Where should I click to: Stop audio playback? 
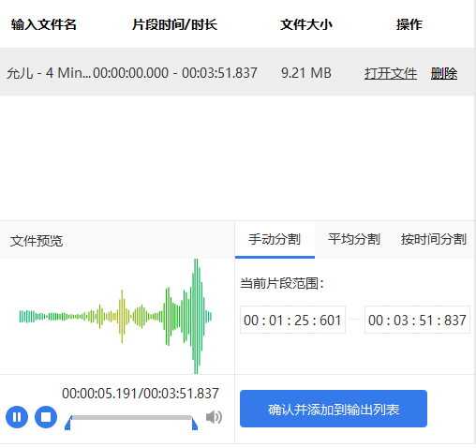click(x=46, y=417)
